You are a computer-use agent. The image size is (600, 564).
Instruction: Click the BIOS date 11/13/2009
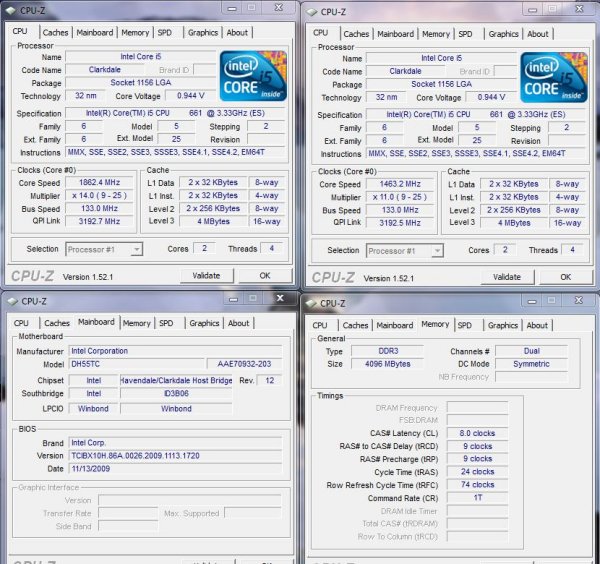point(175,469)
